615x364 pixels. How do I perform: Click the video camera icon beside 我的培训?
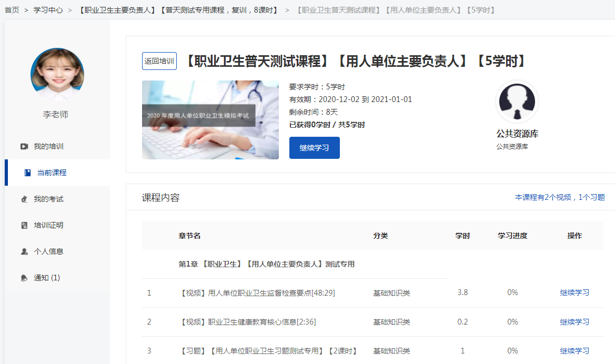pos(24,146)
